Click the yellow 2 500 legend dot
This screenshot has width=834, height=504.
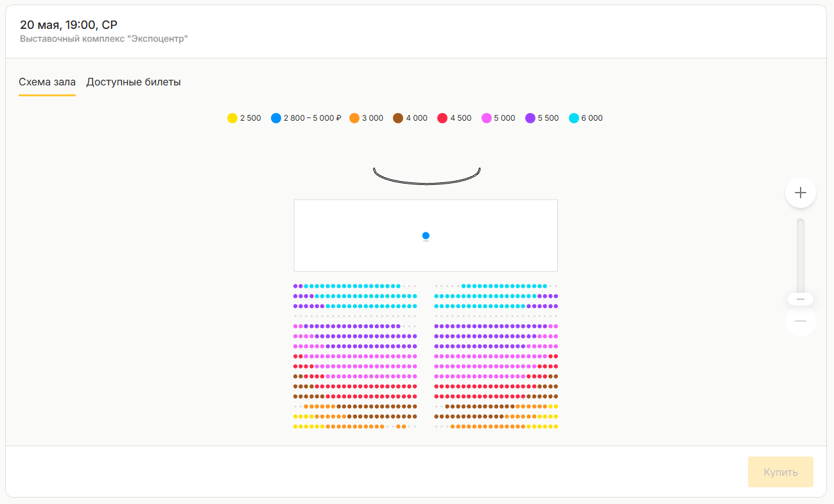(x=232, y=118)
